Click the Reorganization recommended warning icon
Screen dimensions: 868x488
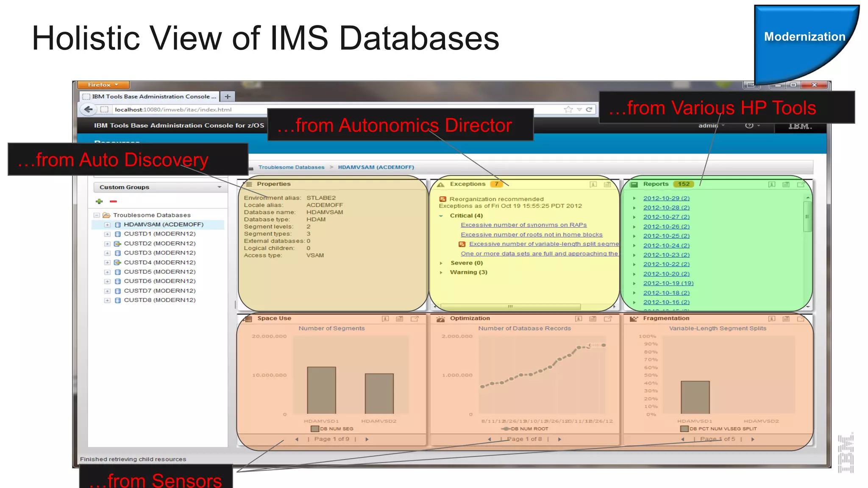click(x=443, y=199)
